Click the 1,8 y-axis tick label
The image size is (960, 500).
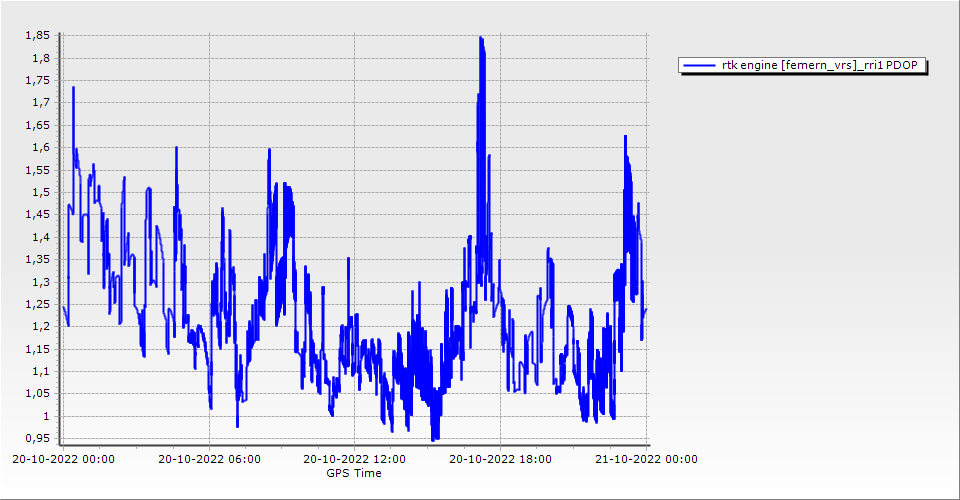[x=40, y=58]
